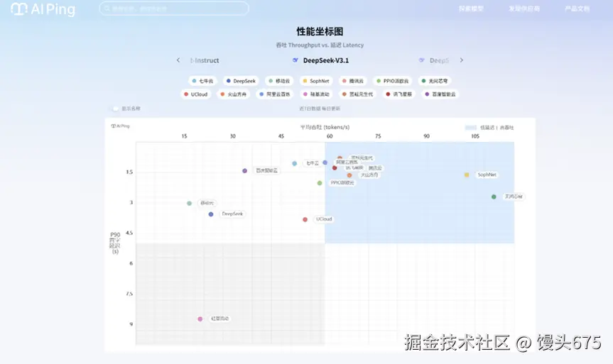Click the left arrow of the model carousel
Viewport: 613px width, 364px height.
pos(178,60)
